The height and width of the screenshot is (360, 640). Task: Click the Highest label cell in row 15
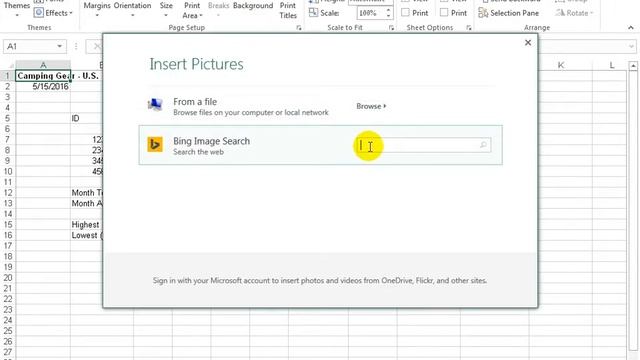click(87, 224)
